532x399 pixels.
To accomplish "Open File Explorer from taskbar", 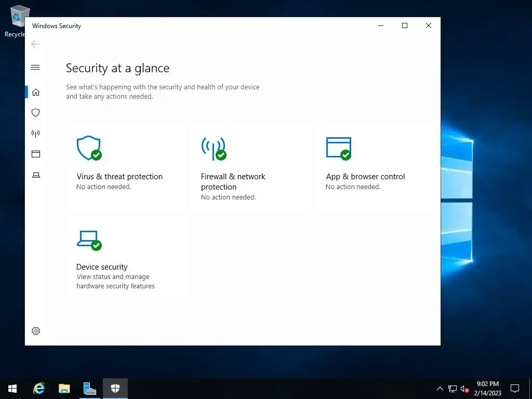I will 64,389.
